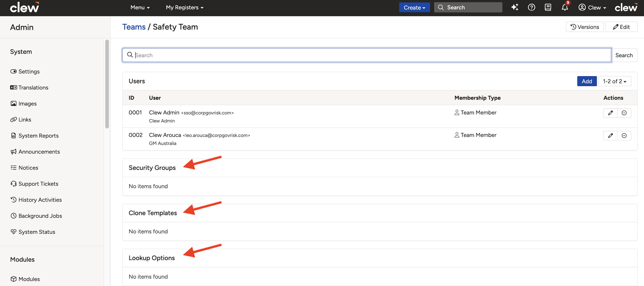644x286 pixels.
Task: Click the Edit team button
Action: pos(621,27)
